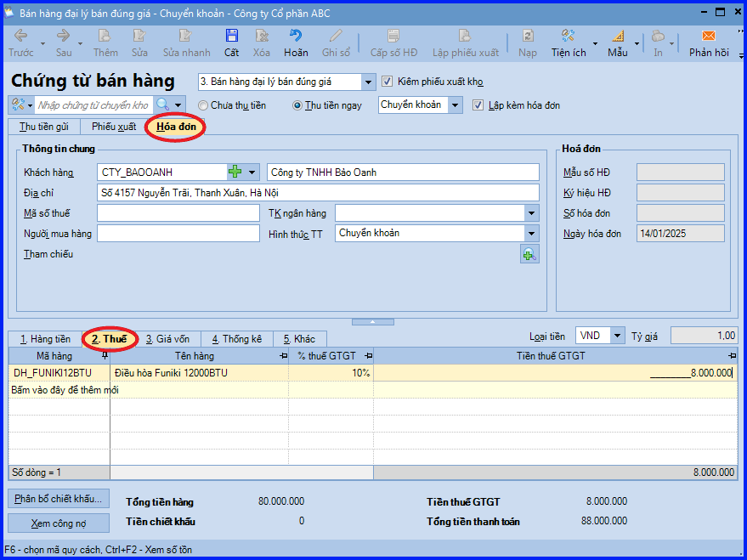Click the Mã số thuế input field
Viewport: 747px width, 560px height.
click(178, 213)
